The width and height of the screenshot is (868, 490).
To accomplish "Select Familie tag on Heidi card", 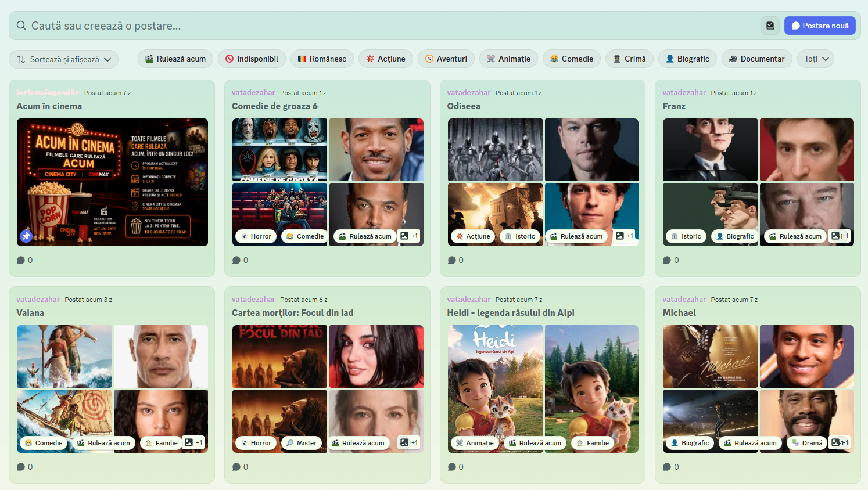I will [x=593, y=443].
